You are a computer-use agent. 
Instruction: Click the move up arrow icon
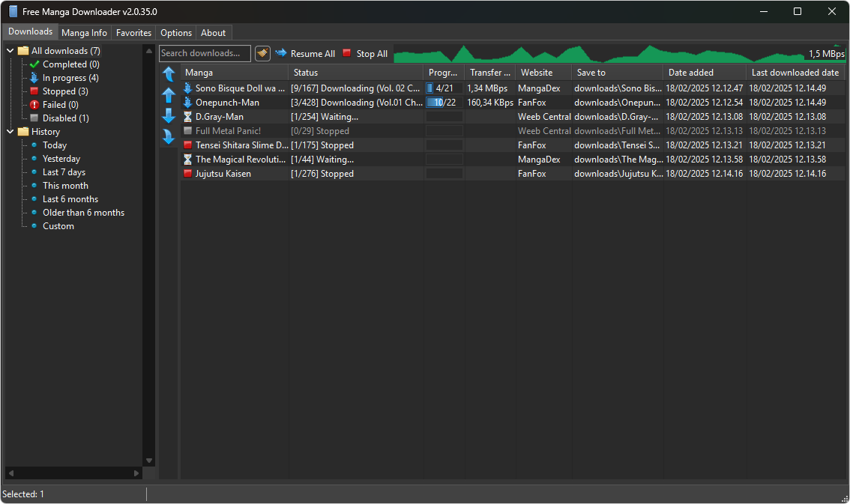pyautogui.click(x=169, y=95)
